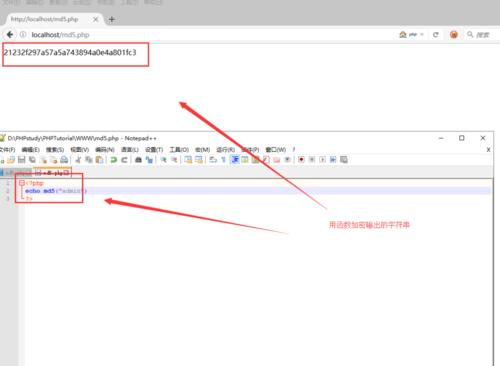Cut selection using the scissors icon
This screenshot has height=366, width=500.
pyautogui.click(x=78, y=160)
